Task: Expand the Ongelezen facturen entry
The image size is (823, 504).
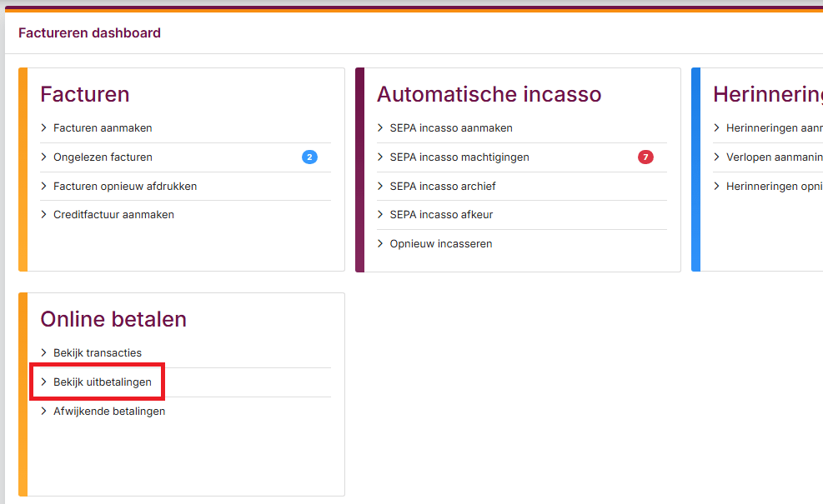Action: (x=103, y=157)
